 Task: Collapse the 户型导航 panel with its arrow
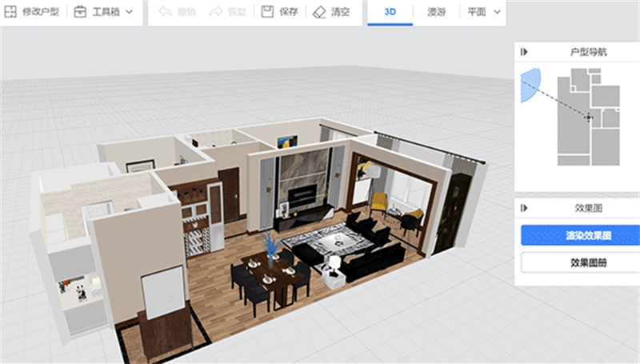click(524, 52)
